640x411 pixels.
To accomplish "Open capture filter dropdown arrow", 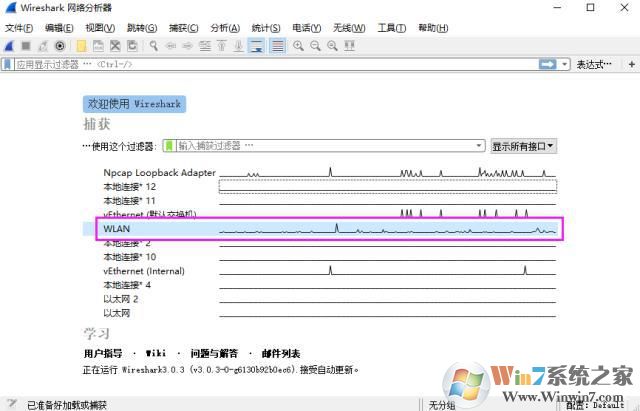I will point(479,146).
